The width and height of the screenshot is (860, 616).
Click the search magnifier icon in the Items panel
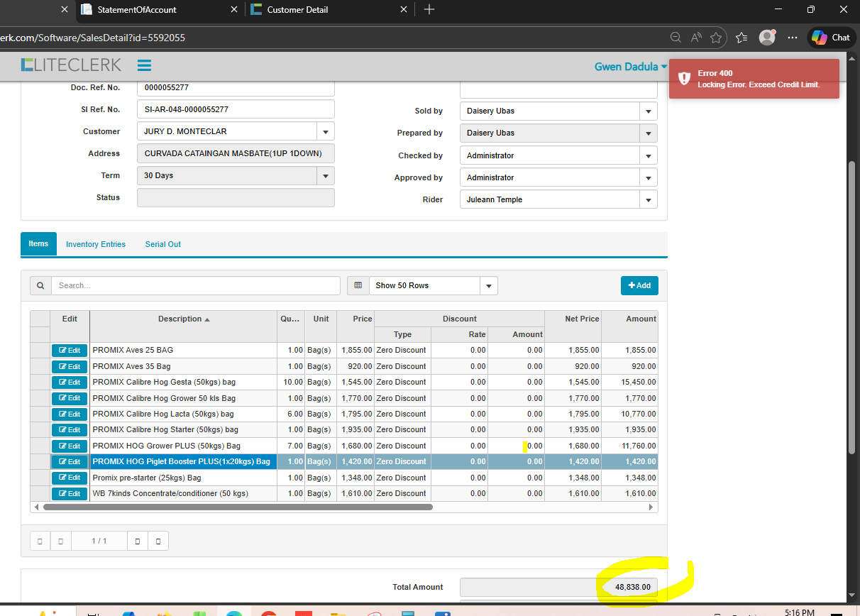[x=40, y=285]
